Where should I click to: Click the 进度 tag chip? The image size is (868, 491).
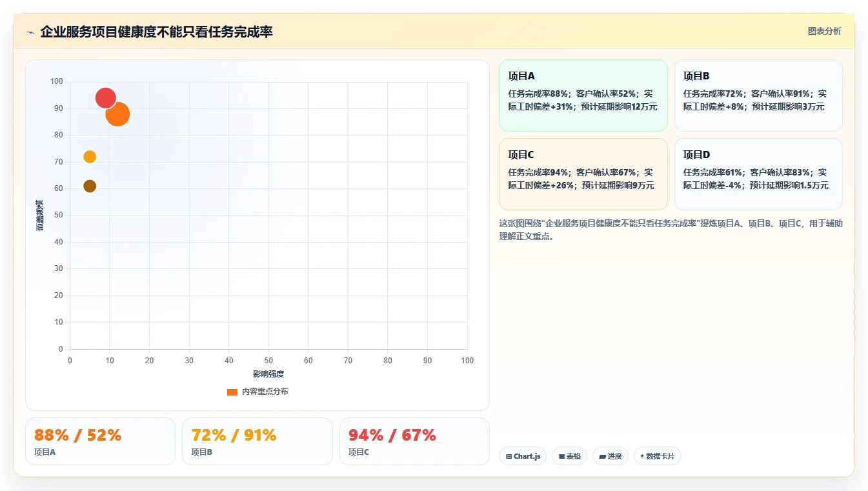pyautogui.click(x=611, y=456)
